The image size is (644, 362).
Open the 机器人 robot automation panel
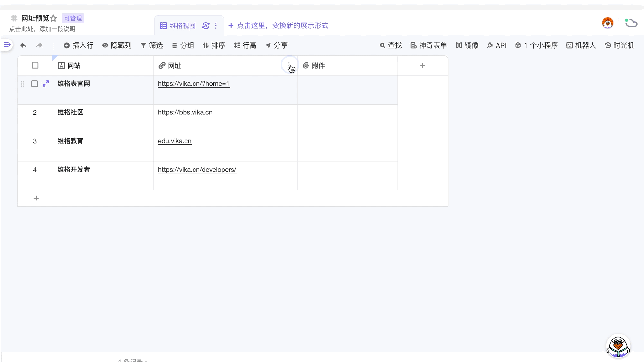[581, 45]
